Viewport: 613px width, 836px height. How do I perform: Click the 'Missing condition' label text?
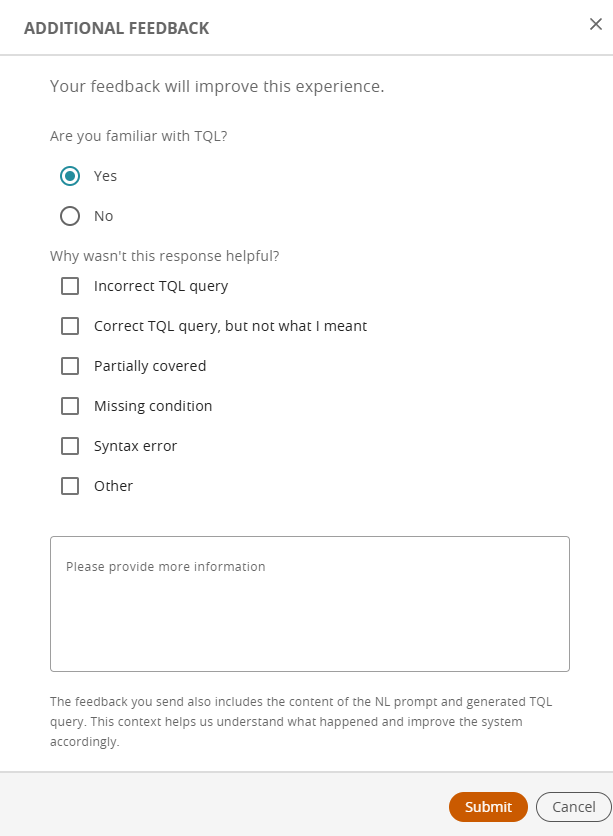tap(153, 406)
